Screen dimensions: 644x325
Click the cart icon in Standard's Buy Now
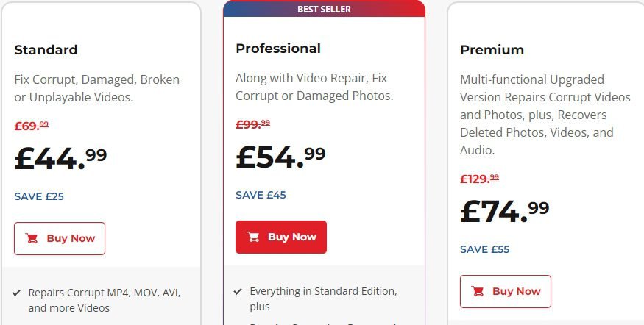32,238
